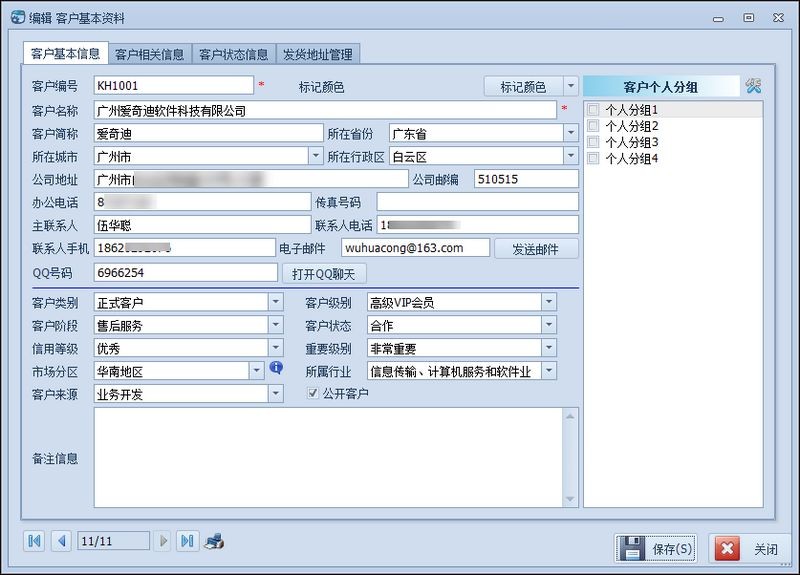800x575 pixels.
Task: Click the 主联系人 field 伍华聪
Action: [203, 225]
